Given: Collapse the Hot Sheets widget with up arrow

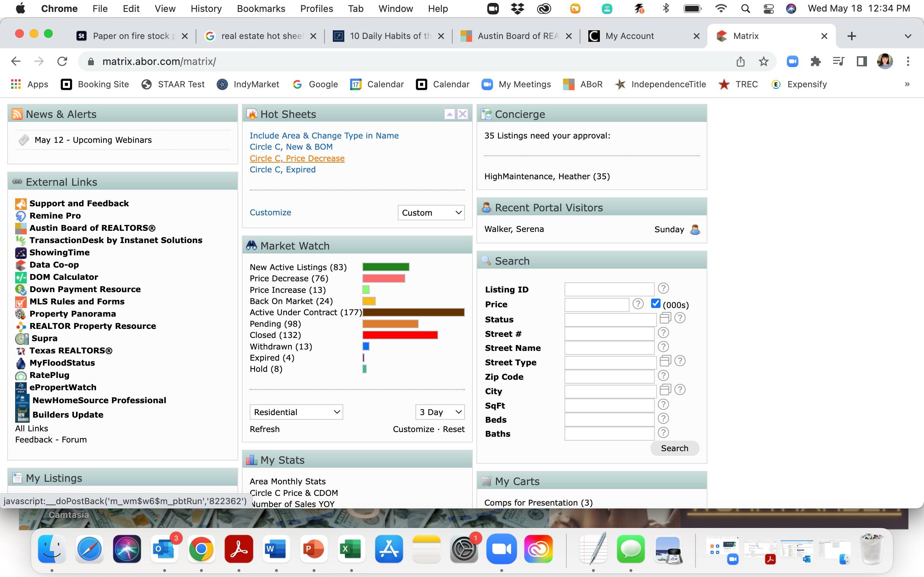Looking at the screenshot, I should pos(449,114).
